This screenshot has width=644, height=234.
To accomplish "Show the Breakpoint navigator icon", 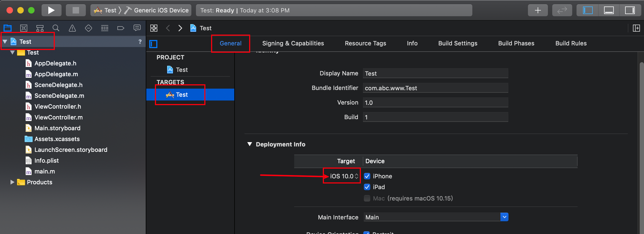I will click(121, 28).
